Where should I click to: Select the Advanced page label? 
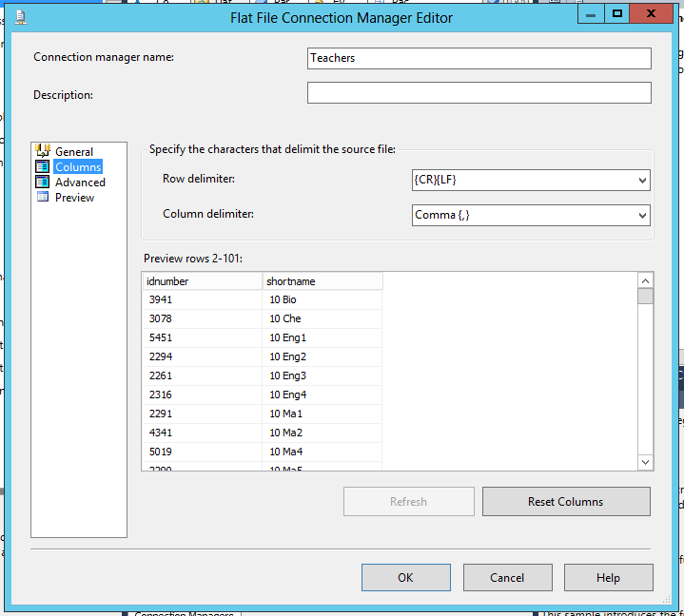point(80,183)
